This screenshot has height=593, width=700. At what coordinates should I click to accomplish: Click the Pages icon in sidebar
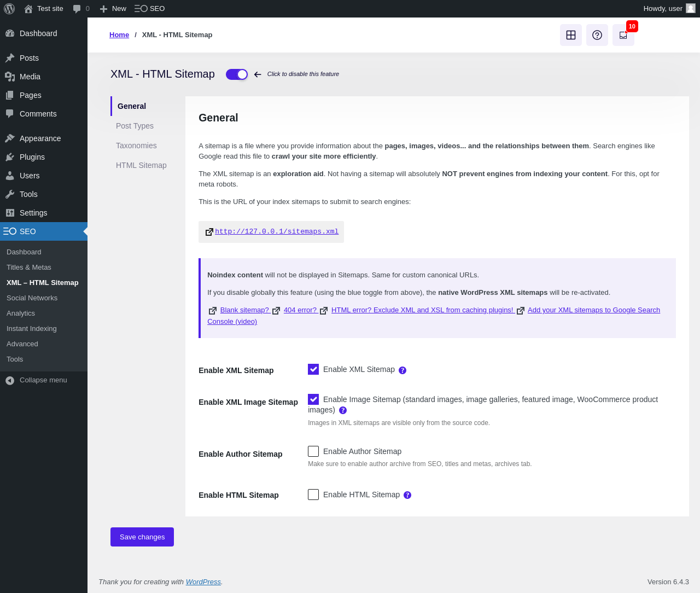click(10, 95)
